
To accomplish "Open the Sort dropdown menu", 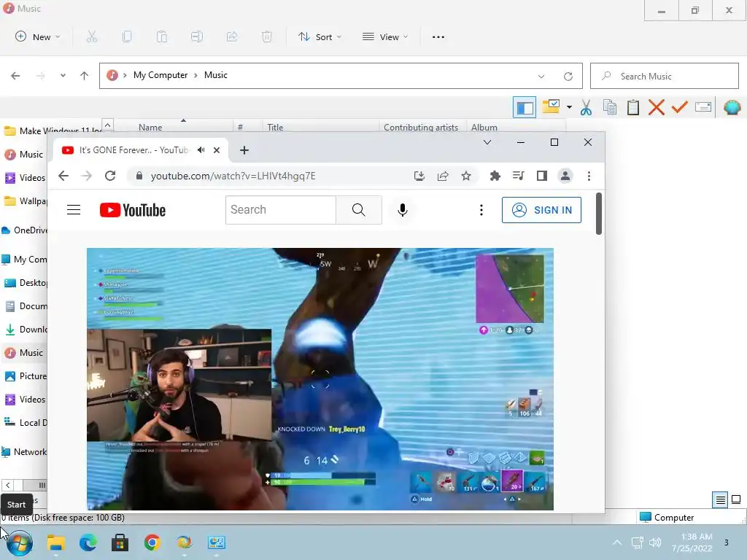I will [x=320, y=36].
